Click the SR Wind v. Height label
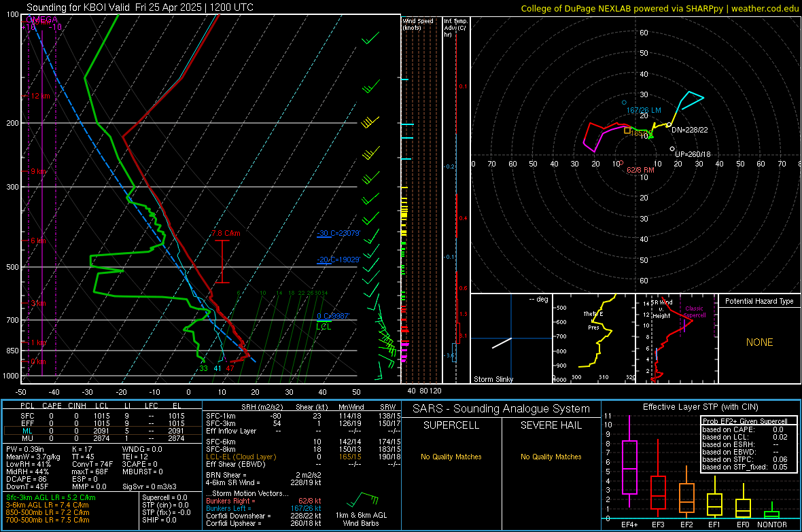Viewport: 802px width, 532px height. [662, 309]
